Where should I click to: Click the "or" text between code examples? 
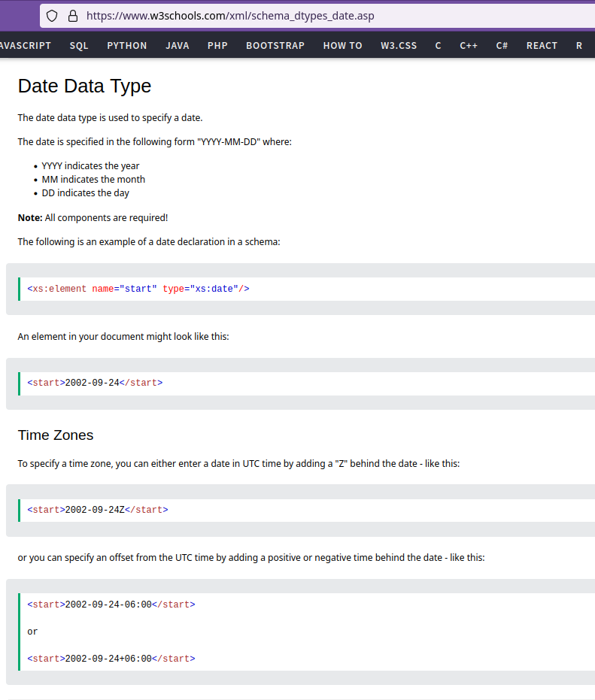click(x=32, y=632)
